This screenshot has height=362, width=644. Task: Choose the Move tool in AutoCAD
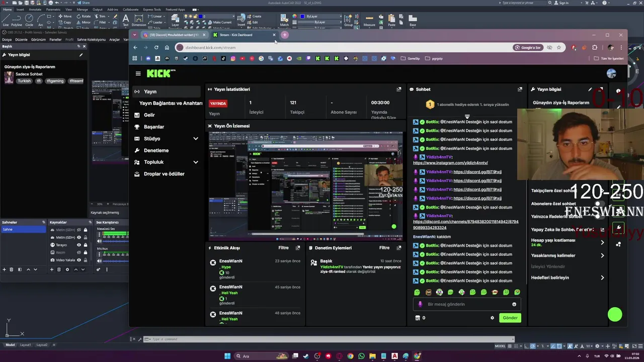tap(64, 16)
